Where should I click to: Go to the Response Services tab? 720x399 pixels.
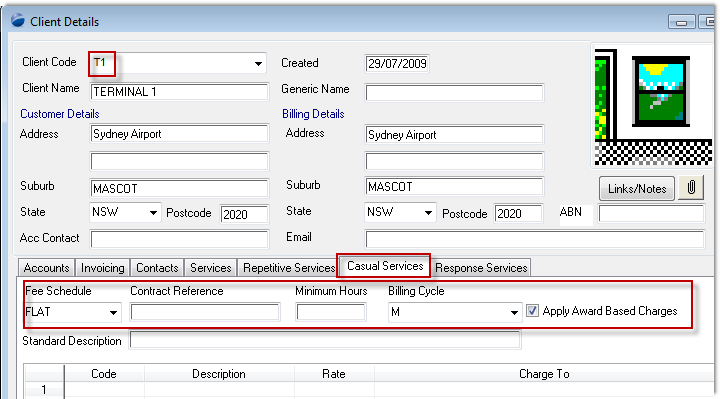(x=481, y=268)
